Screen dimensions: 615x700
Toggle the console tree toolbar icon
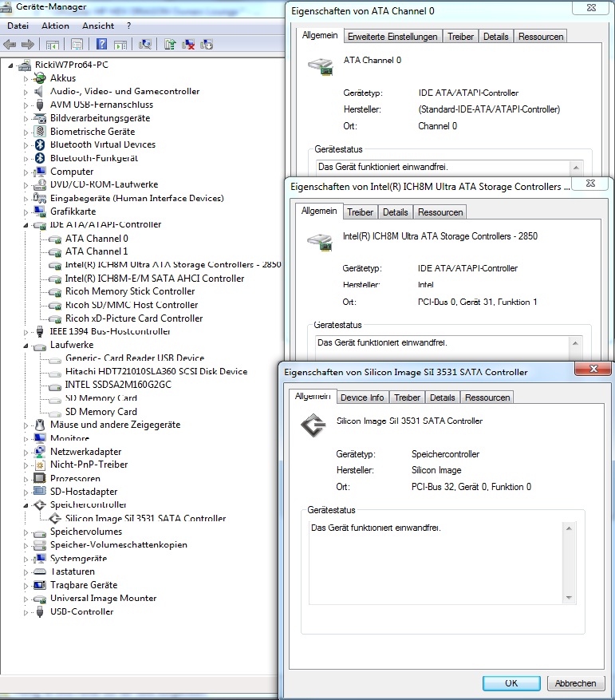coord(52,45)
